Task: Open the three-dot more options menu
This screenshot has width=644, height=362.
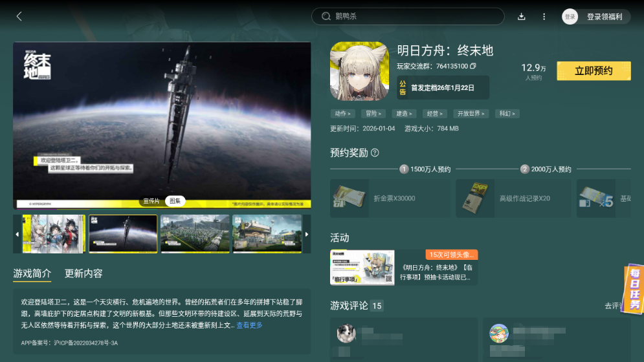Action: click(544, 17)
